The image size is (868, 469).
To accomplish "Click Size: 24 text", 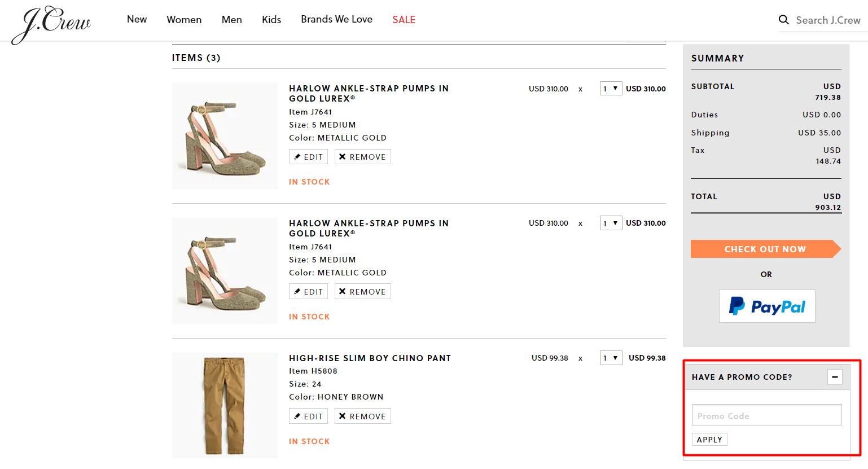I will click(x=305, y=384).
